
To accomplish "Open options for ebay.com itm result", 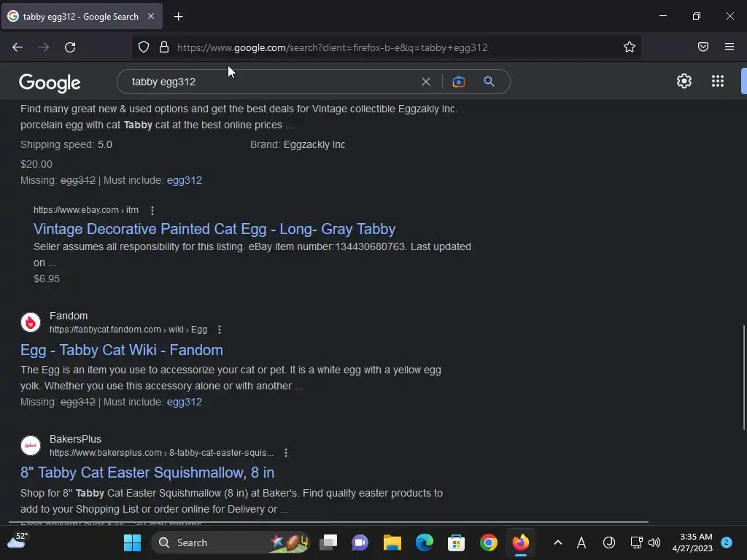I will [152, 210].
